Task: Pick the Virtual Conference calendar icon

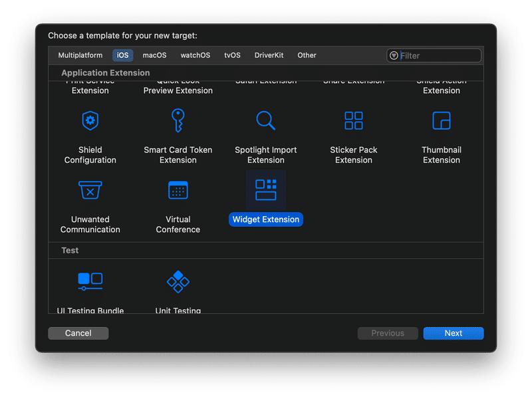Action: point(178,190)
